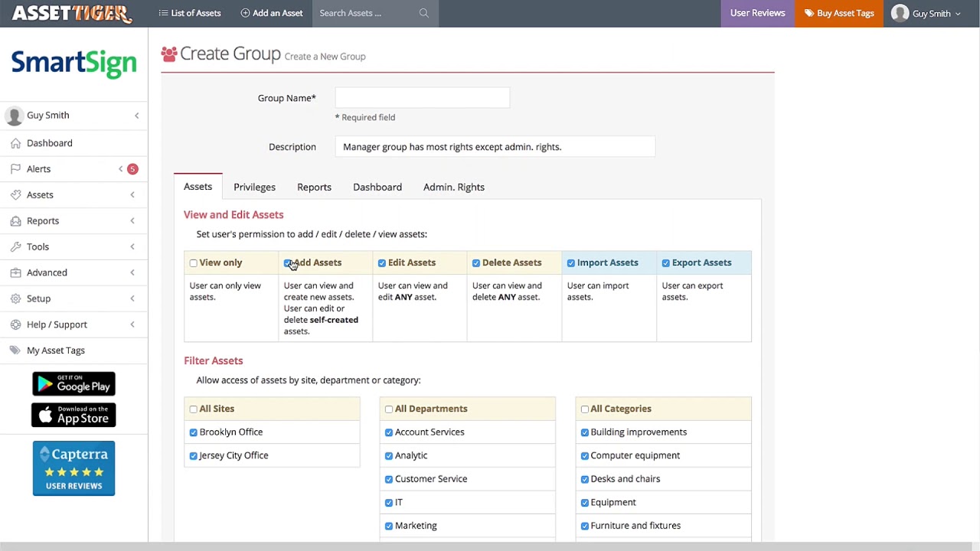Open the My Asset Tags tag icon
The height and width of the screenshot is (551, 980).
pos(15,350)
